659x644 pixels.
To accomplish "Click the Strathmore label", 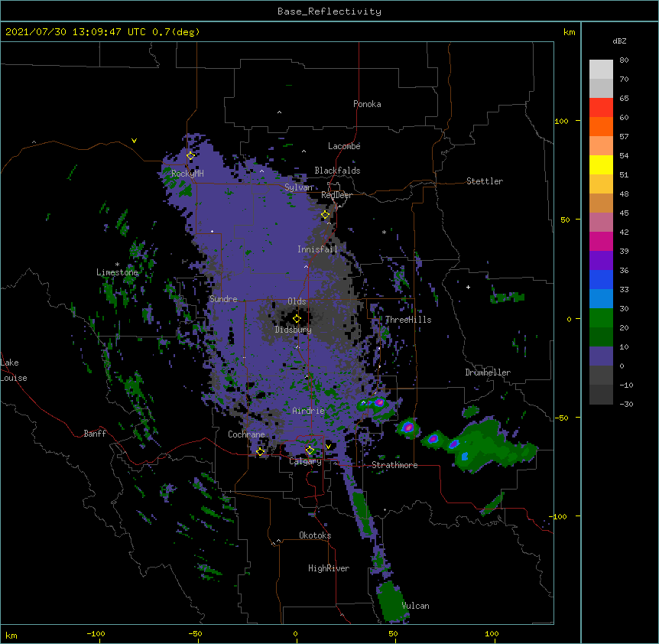I will (x=394, y=465).
